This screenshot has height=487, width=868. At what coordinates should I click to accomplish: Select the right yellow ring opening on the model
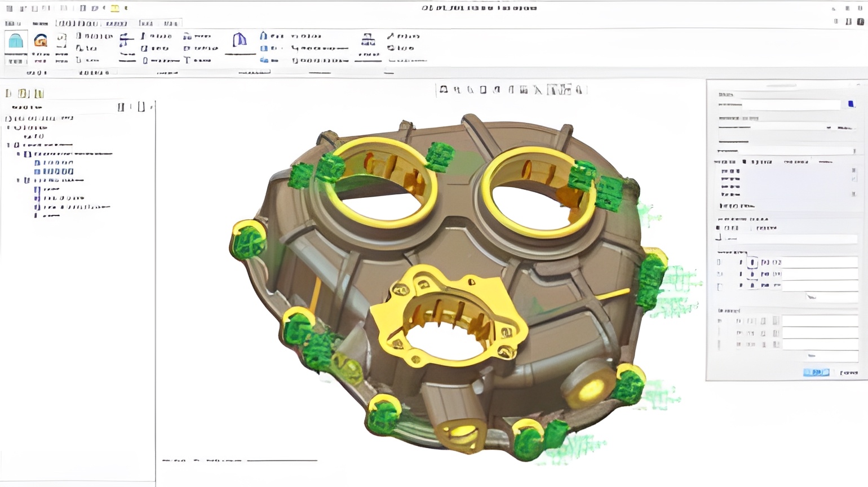[539, 191]
